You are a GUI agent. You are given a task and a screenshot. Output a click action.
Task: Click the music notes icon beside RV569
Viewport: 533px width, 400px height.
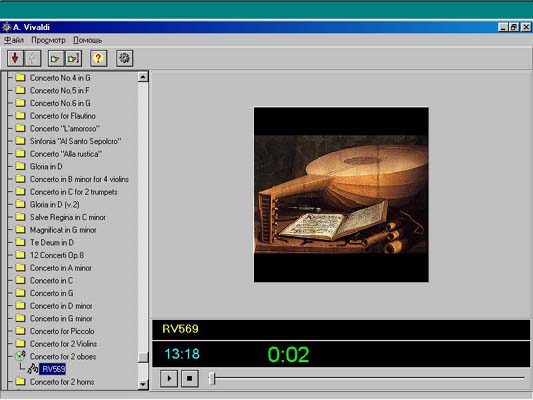point(33,369)
